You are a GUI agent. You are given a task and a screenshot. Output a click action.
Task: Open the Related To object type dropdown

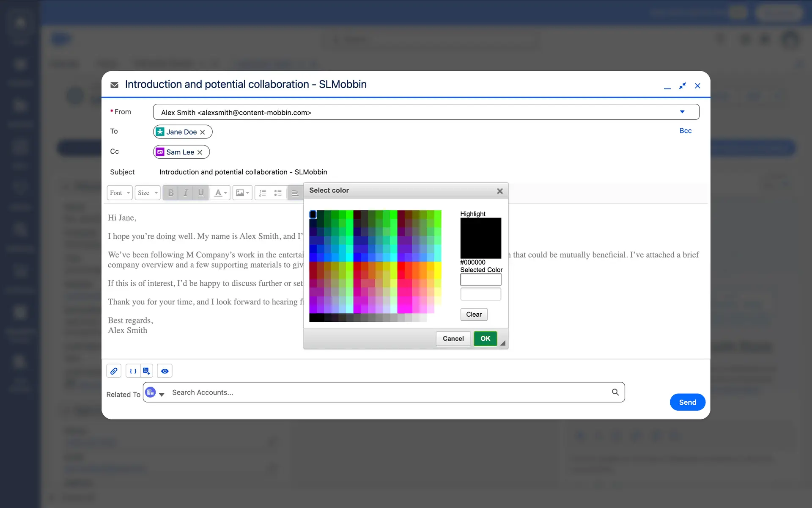[161, 395]
